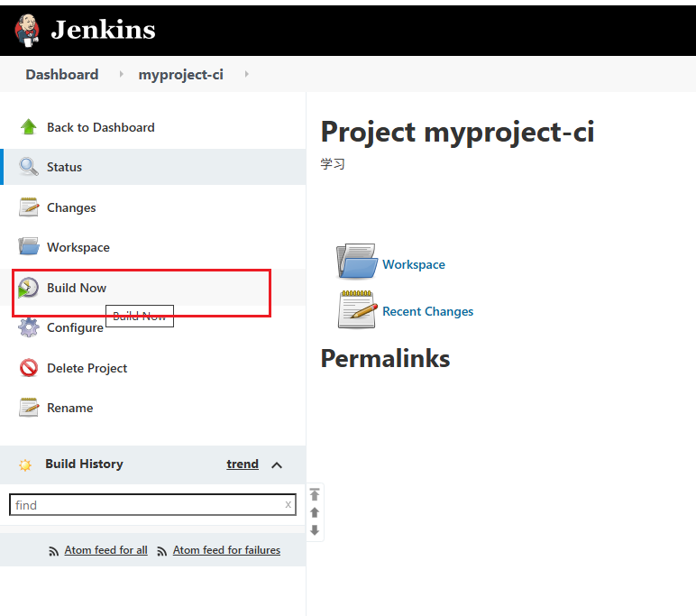
Task: Click RSS icon beside Atom feed for failures
Action: pyautogui.click(x=161, y=552)
